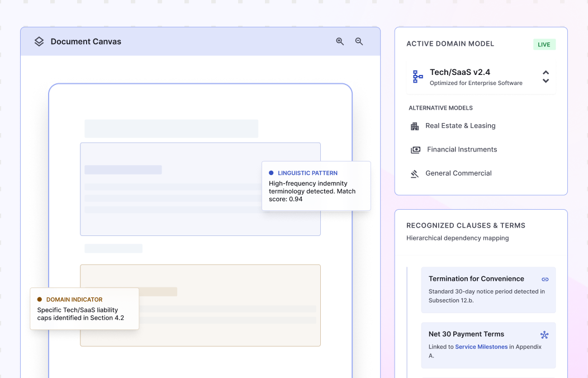
Task: Click the LIVE status badge
Action: [544, 44]
